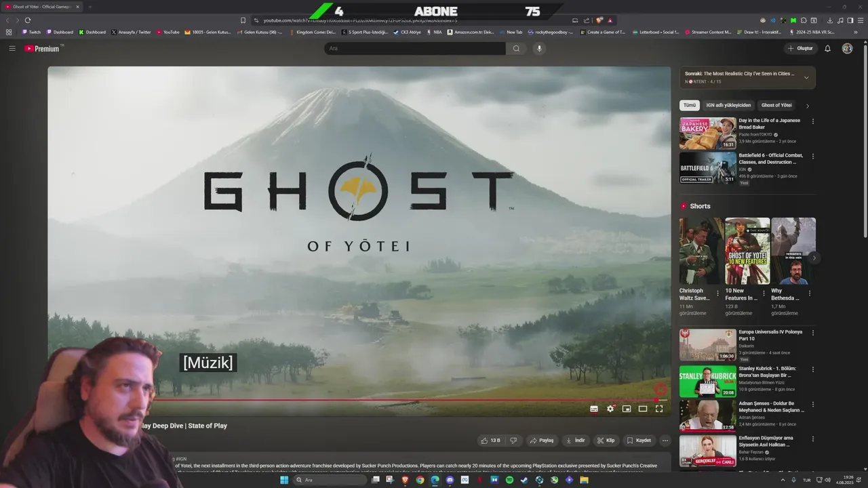
Task: Open options for the Stanley Kubrick video
Action: 813,369
